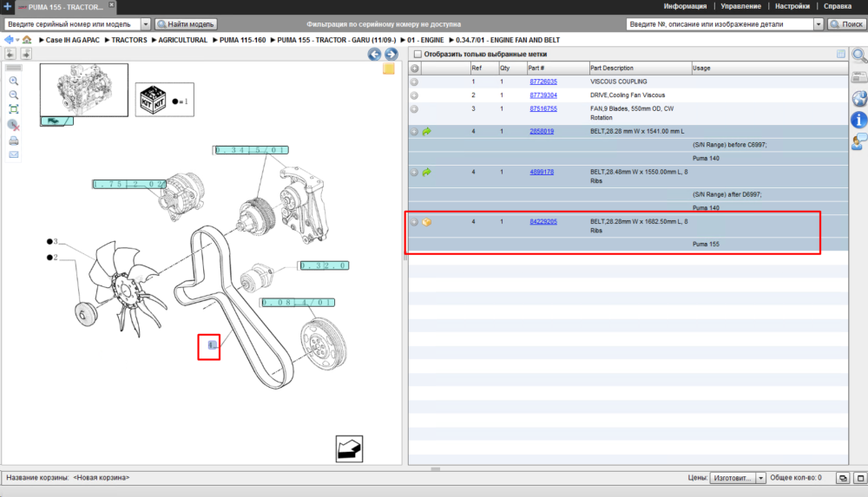
Task: Print the parts diagram
Action: click(14, 141)
